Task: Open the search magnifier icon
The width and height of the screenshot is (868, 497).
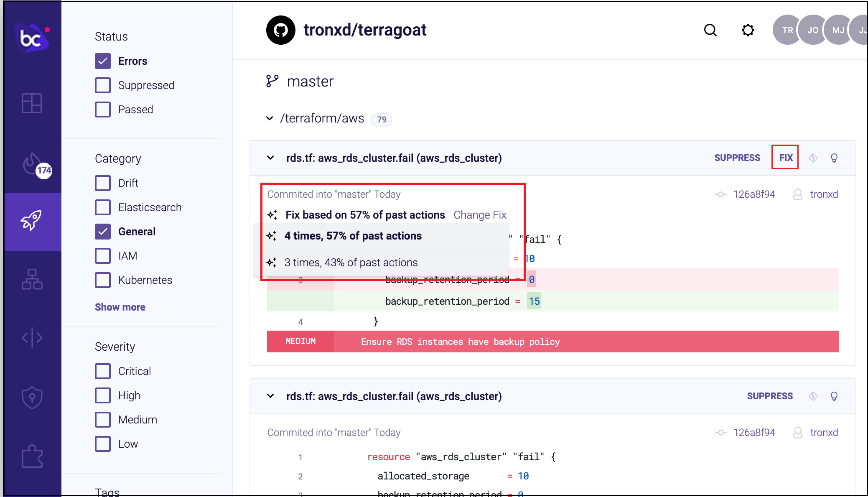Action: 710,30
